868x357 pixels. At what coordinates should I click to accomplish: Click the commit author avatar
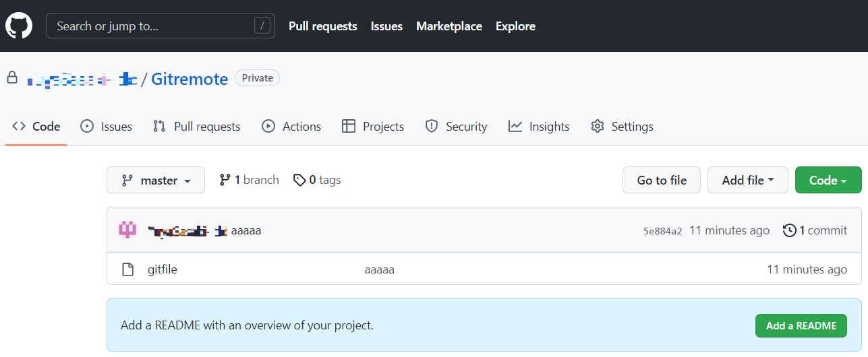pyautogui.click(x=128, y=230)
